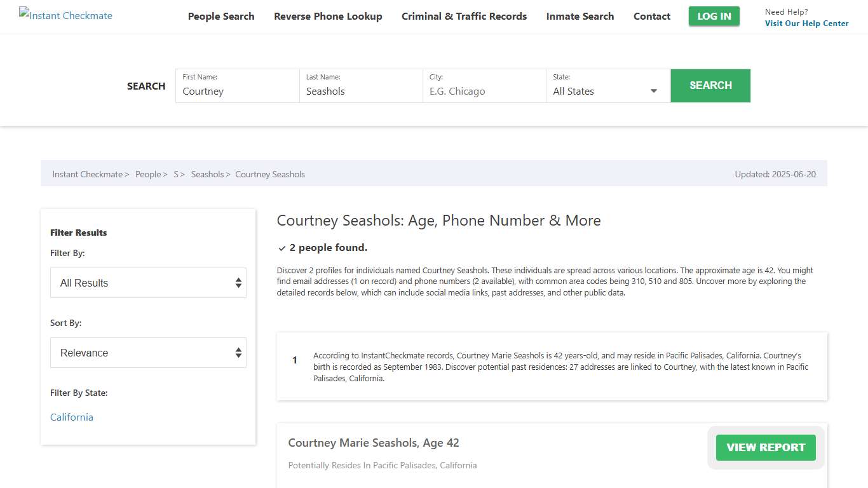Click the green SEARCH button
868x488 pixels.
click(x=710, y=85)
